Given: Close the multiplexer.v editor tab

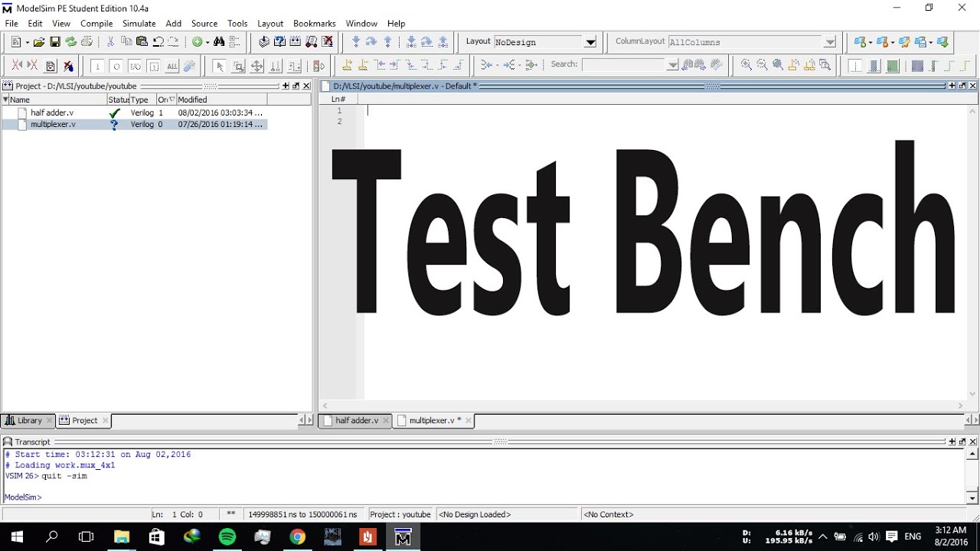Looking at the screenshot, I should pos(469,420).
